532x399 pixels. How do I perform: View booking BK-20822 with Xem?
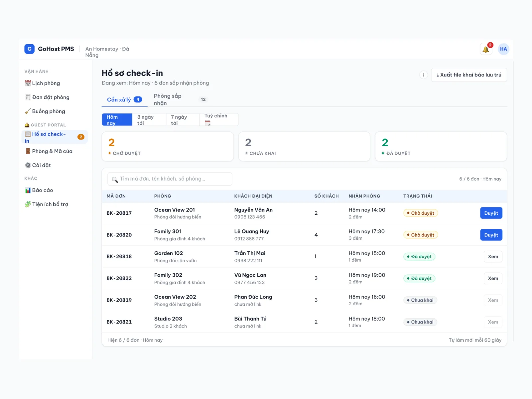(493, 278)
